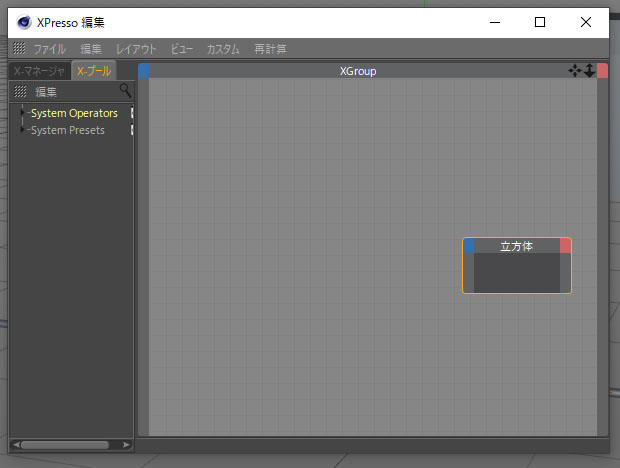Viewport: 620px width, 468px height.
Task: Select the X-プール tab
Action: point(94,71)
